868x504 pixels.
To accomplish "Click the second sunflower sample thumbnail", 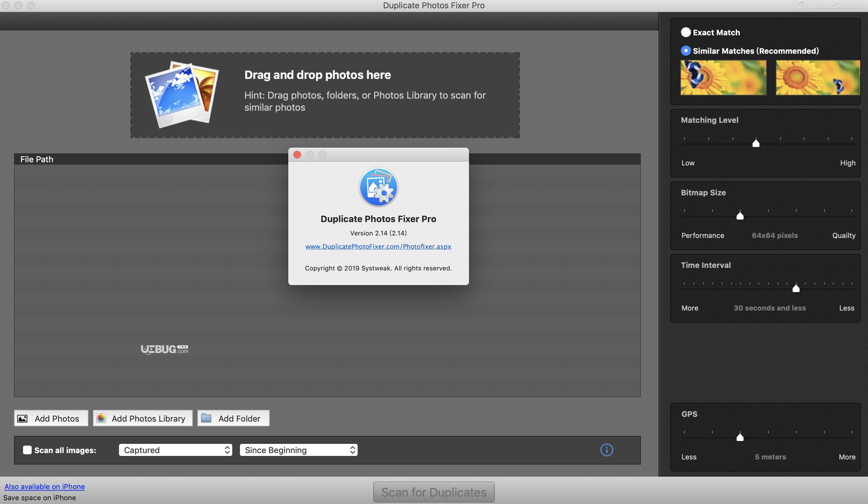I will coord(818,78).
